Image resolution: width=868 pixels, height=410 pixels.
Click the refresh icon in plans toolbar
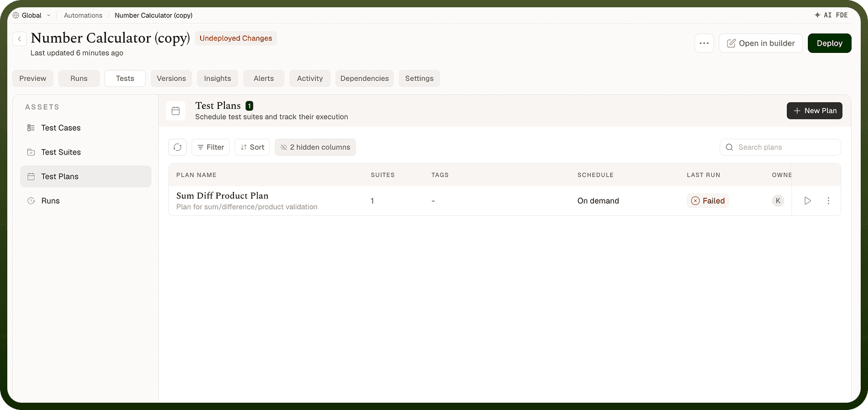177,147
